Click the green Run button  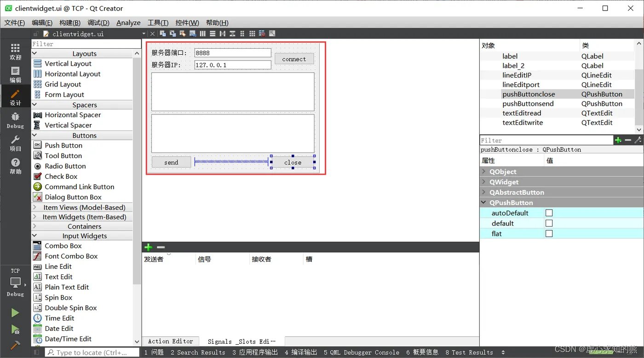click(x=15, y=313)
